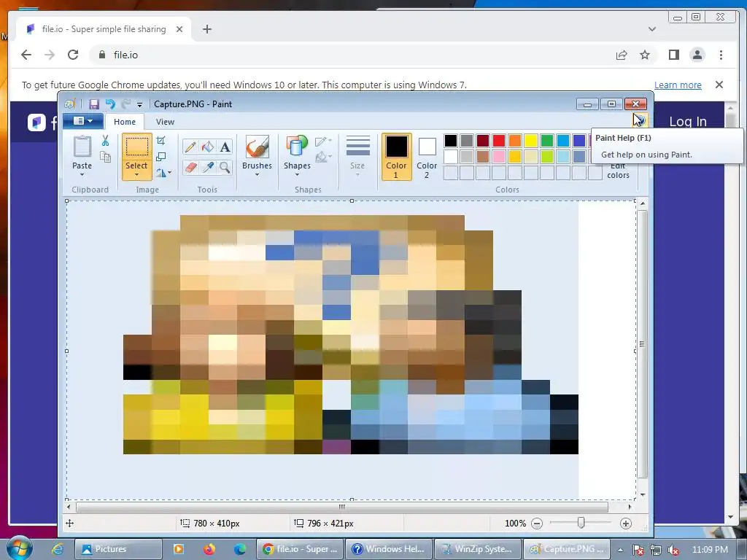The image size is (747, 560).
Task: Expand the Select options arrow
Action: click(136, 175)
